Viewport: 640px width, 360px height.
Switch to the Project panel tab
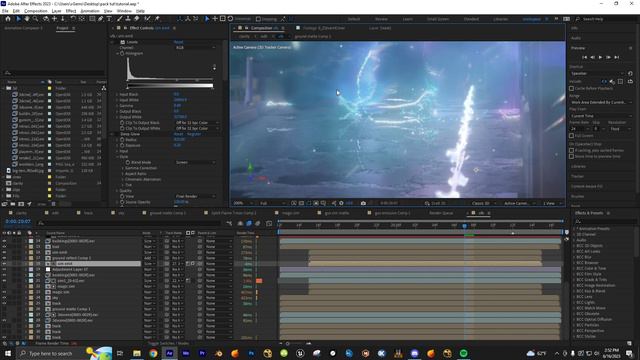(x=62, y=28)
